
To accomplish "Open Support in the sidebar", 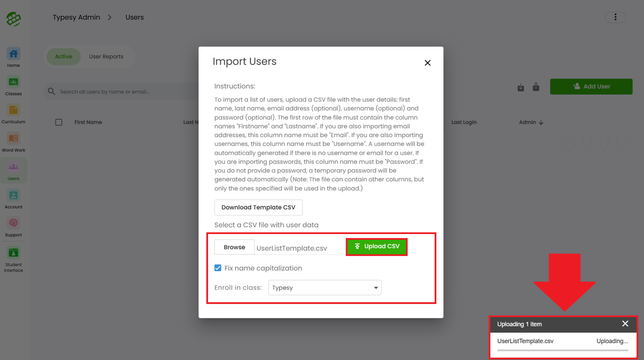I will pos(14,228).
